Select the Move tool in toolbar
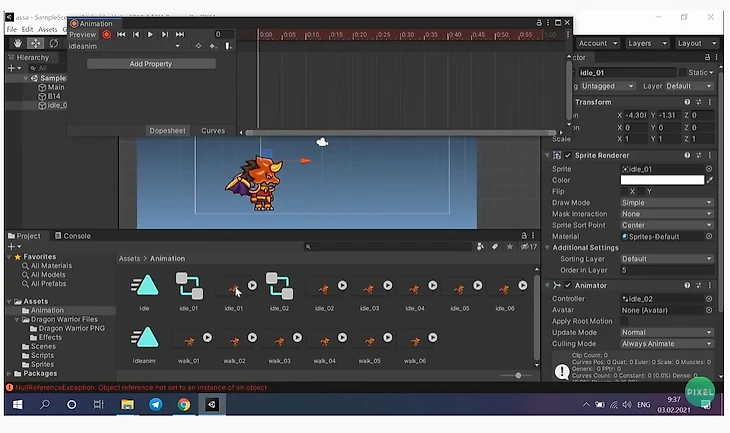 (35, 43)
